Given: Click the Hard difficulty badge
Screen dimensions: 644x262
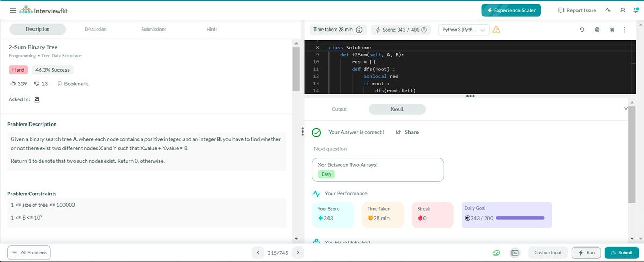Looking at the screenshot, I should [19, 70].
